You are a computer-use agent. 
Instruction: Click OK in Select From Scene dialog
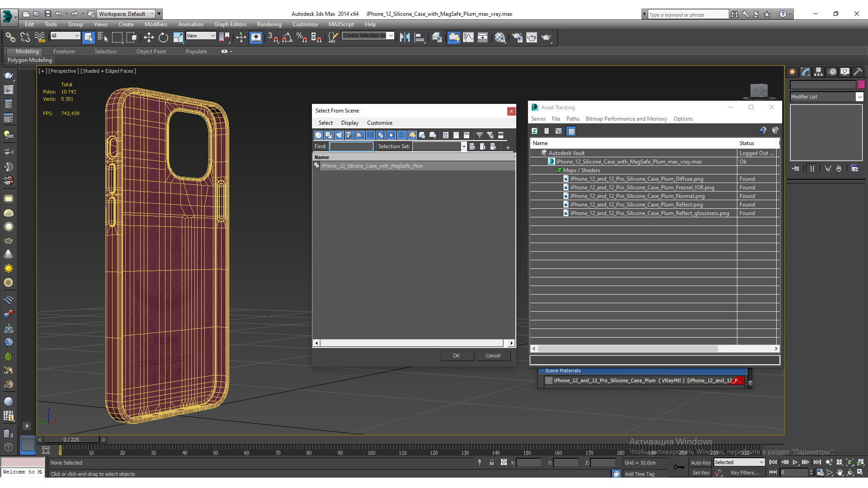pyautogui.click(x=457, y=356)
